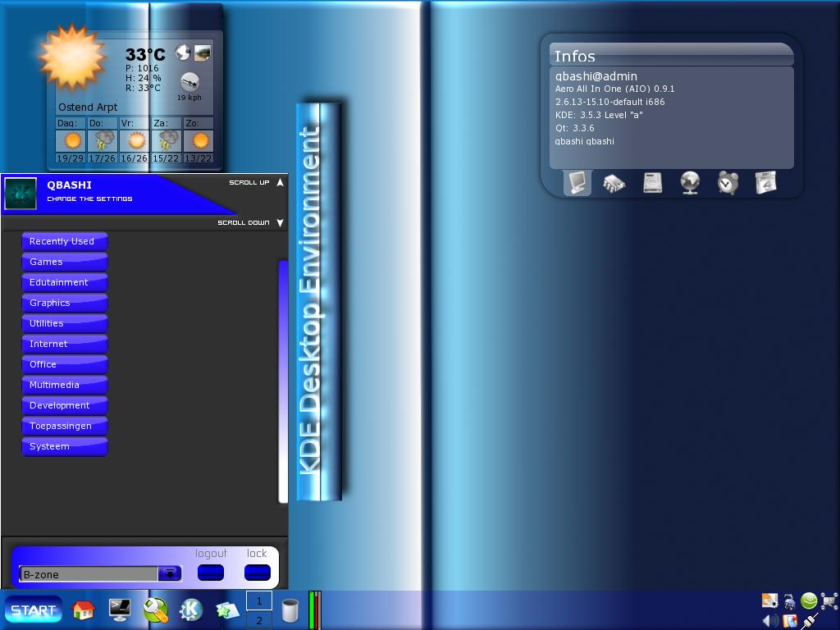Click the landscape picture icon in weather widget
This screenshot has width=840, height=630.
202,52
